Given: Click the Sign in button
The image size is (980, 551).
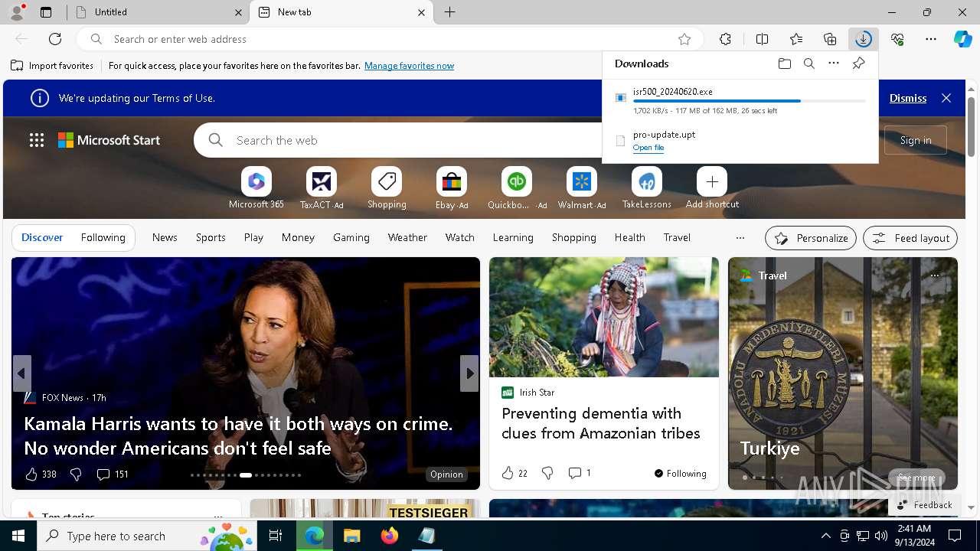Looking at the screenshot, I should click(916, 140).
